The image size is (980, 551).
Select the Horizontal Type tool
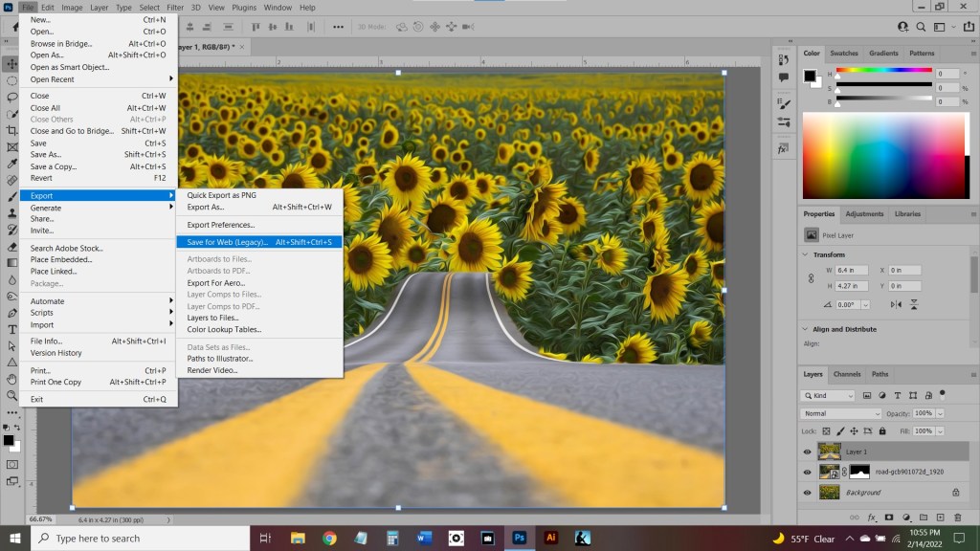[x=11, y=329]
